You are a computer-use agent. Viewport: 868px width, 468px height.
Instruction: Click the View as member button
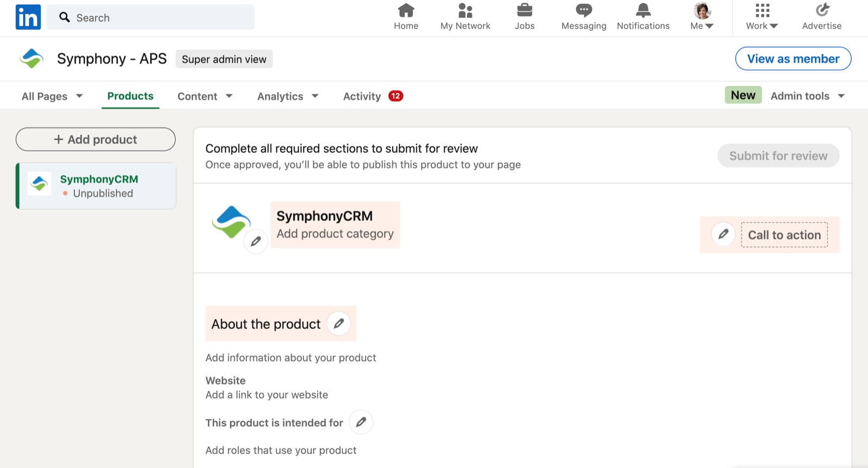[793, 59]
